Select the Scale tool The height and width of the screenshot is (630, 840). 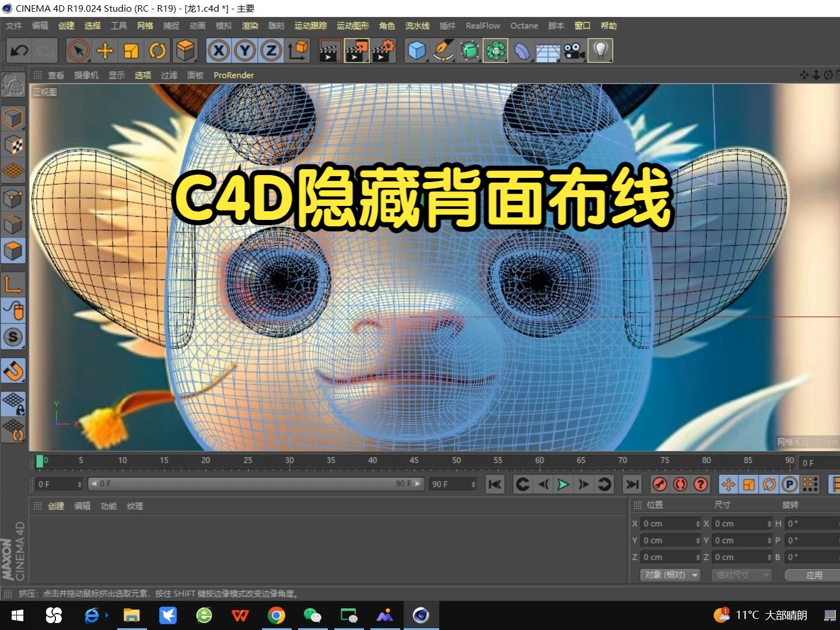coord(131,51)
